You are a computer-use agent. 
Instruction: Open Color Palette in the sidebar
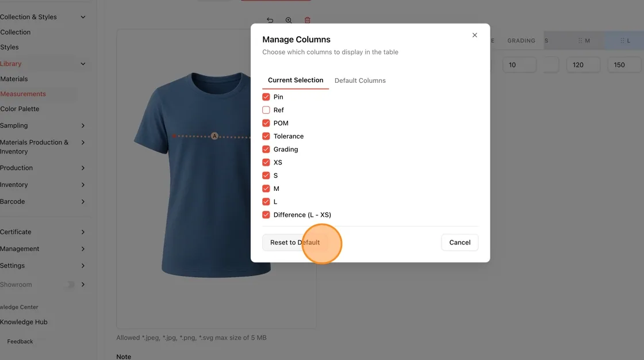click(20, 109)
